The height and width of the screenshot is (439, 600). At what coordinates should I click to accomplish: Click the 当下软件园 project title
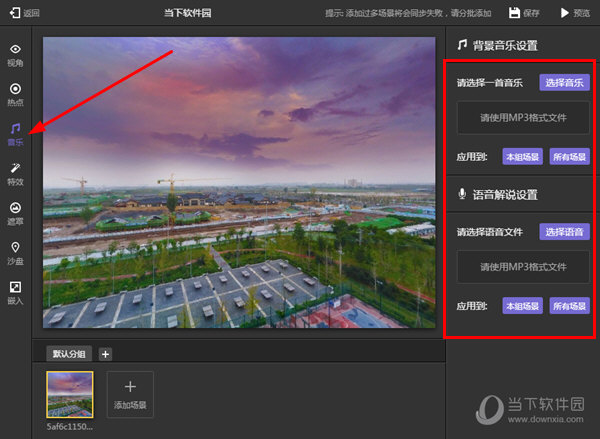(188, 13)
